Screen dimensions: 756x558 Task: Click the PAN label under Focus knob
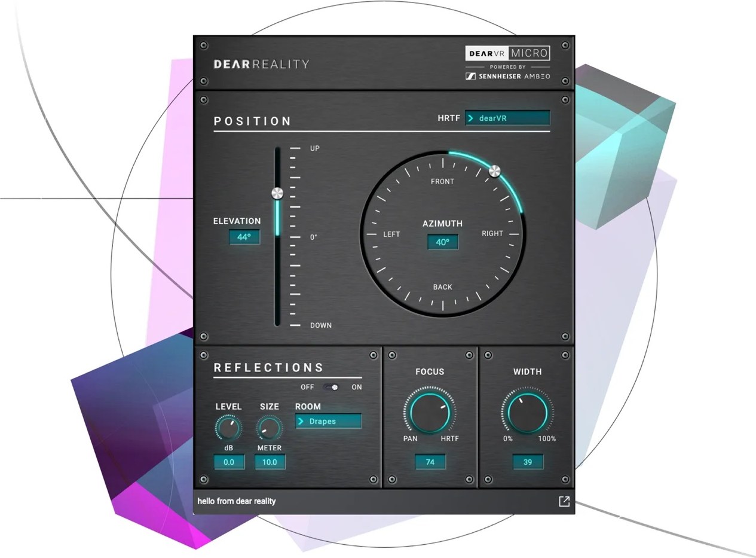(410, 438)
